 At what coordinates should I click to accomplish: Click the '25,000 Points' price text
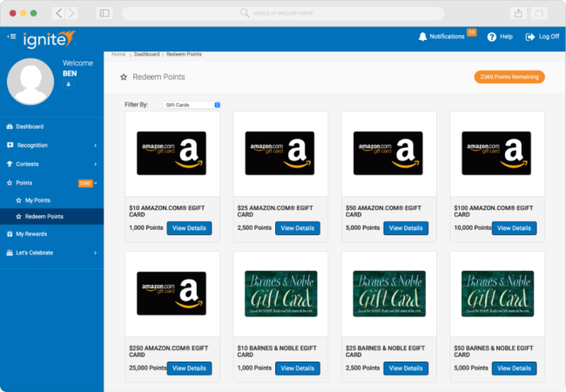148,368
